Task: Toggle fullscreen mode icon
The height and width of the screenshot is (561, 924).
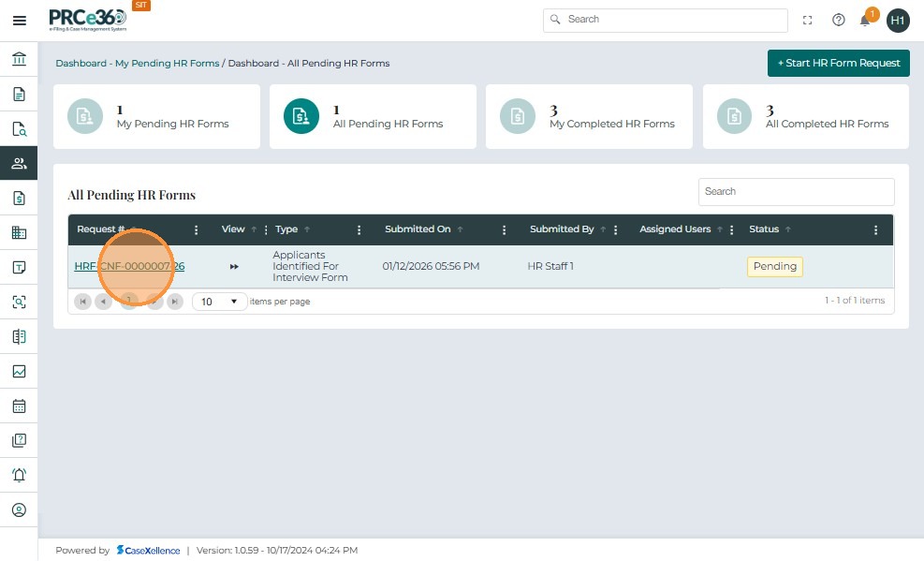Action: (x=807, y=20)
